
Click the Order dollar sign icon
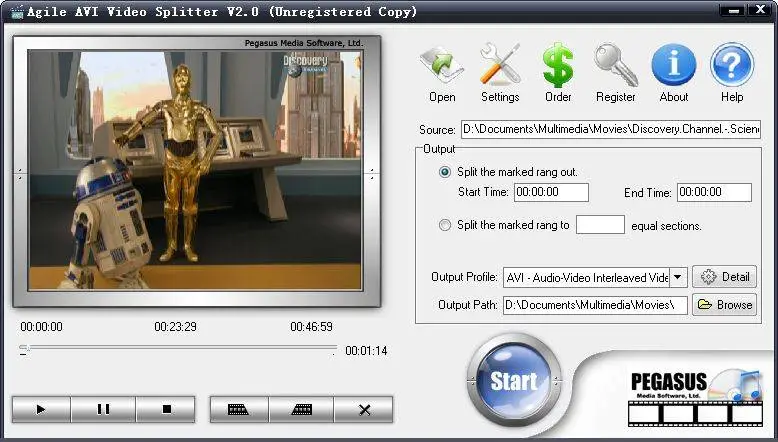coord(558,74)
